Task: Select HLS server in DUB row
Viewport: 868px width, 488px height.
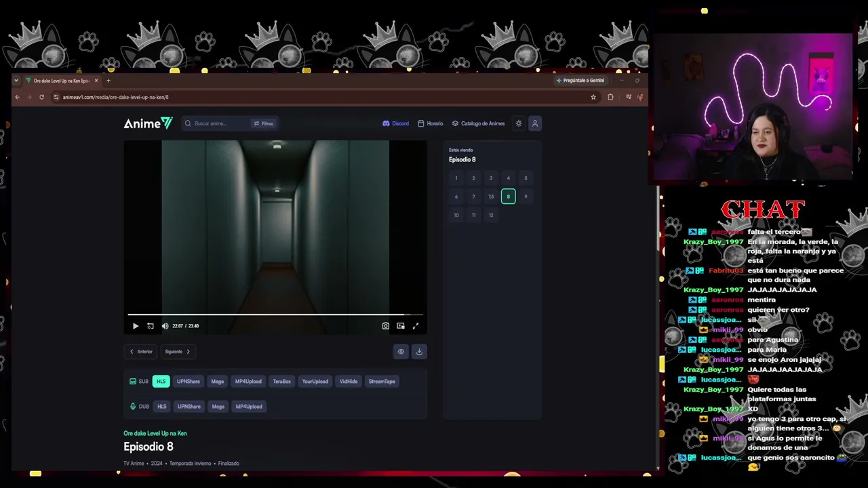Action: [x=162, y=407]
